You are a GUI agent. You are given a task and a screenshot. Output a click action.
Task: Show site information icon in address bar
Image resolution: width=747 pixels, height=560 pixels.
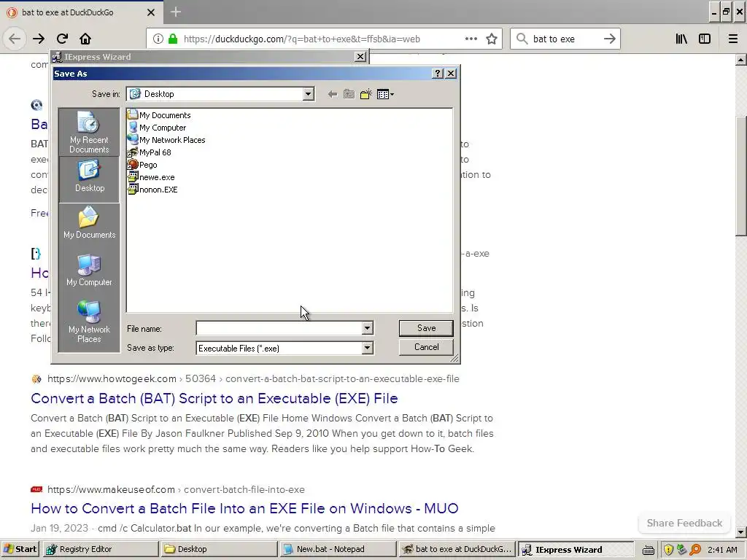158,39
